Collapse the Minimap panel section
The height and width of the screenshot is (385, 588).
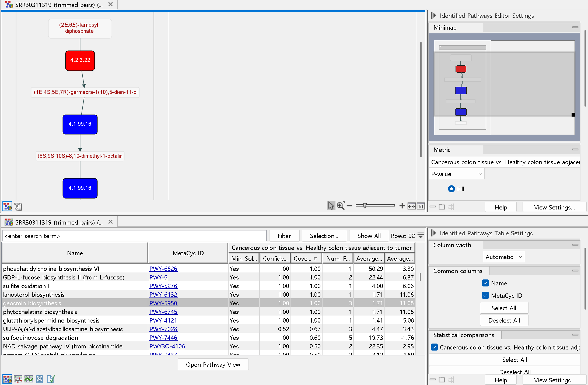575,27
